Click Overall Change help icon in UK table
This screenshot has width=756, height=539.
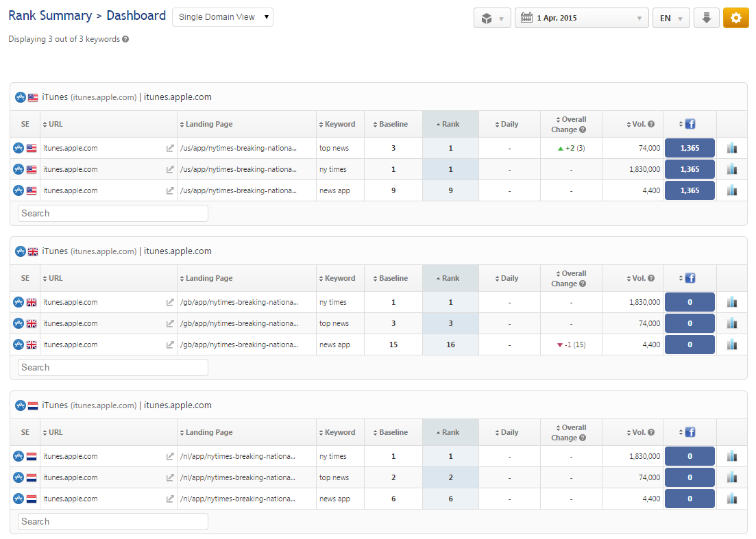[x=583, y=284]
